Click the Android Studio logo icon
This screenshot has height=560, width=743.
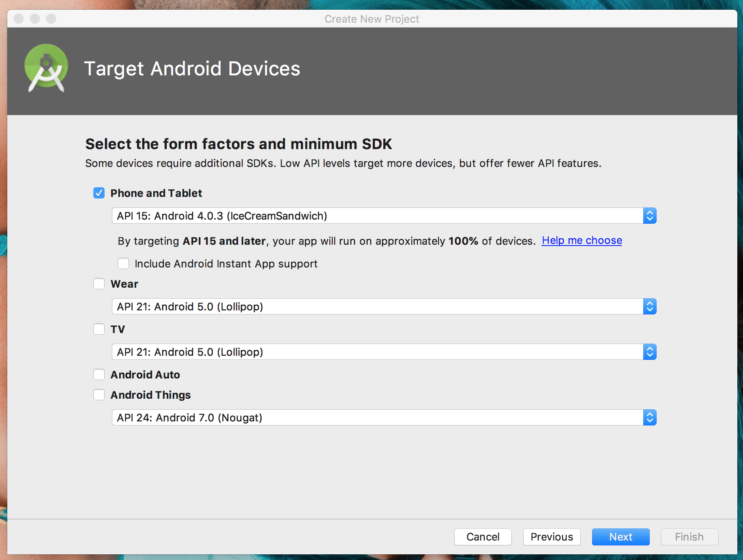tap(46, 68)
